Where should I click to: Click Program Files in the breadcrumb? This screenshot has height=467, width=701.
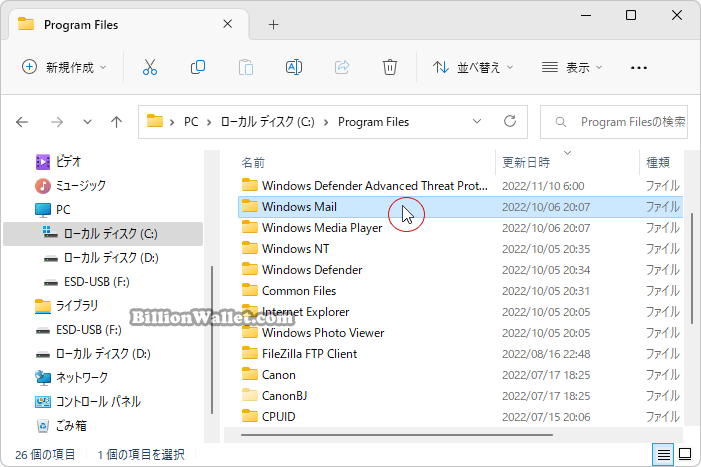tap(373, 122)
